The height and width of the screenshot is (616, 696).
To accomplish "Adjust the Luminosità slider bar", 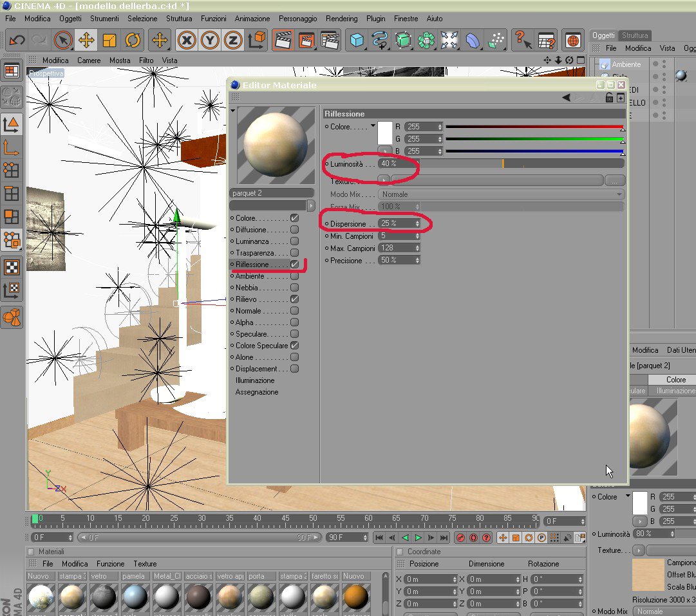I will coord(522,163).
